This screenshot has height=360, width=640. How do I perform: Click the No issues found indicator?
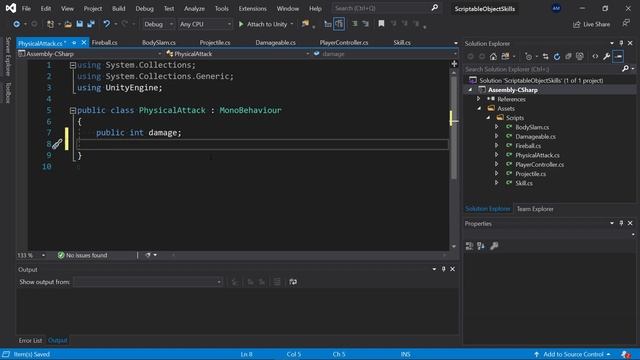tap(82, 256)
